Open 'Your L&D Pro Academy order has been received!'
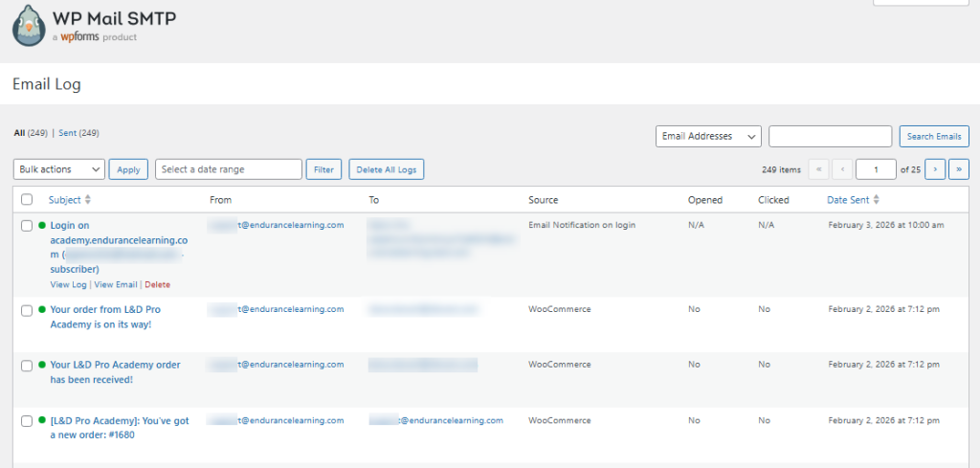The image size is (980, 468). point(115,371)
